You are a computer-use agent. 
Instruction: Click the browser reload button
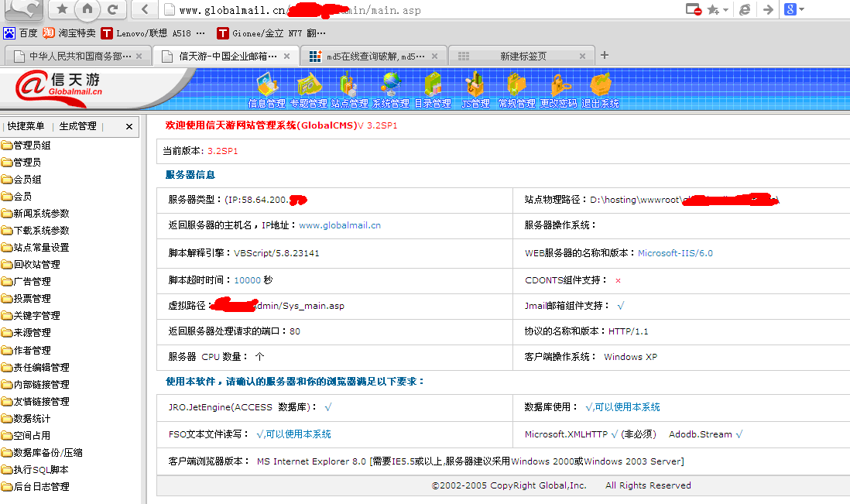[x=113, y=9]
